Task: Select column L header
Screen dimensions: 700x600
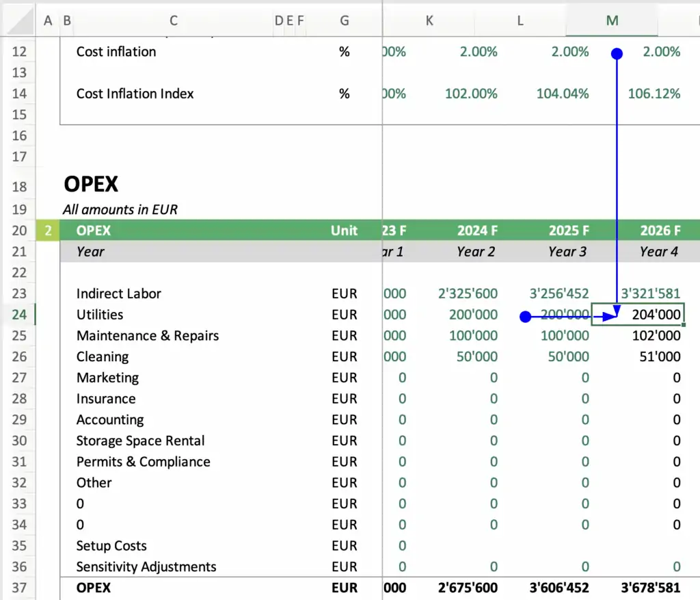Action: coord(520,21)
